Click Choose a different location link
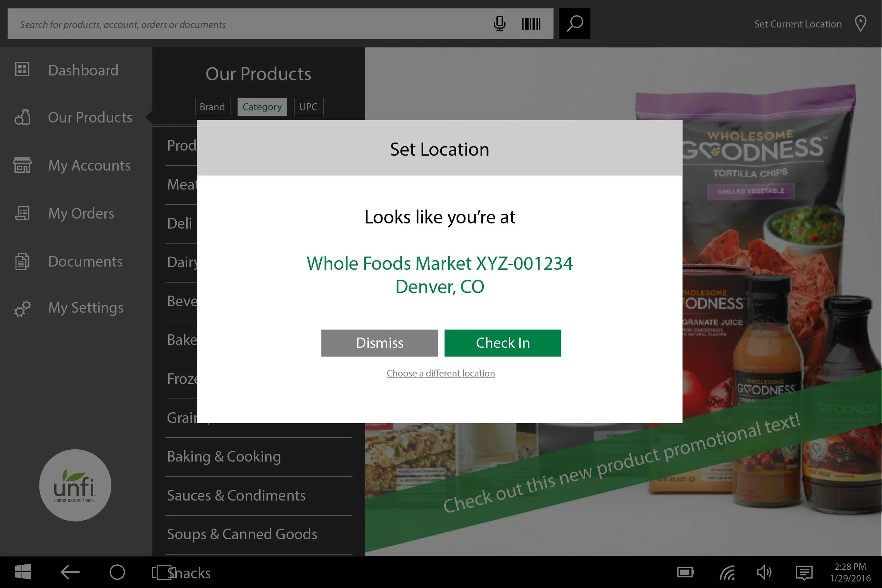The width and height of the screenshot is (882, 588). point(440,373)
